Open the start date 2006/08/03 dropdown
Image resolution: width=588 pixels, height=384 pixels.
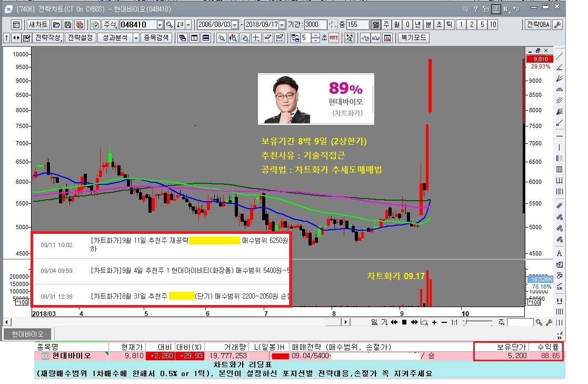pos(235,25)
